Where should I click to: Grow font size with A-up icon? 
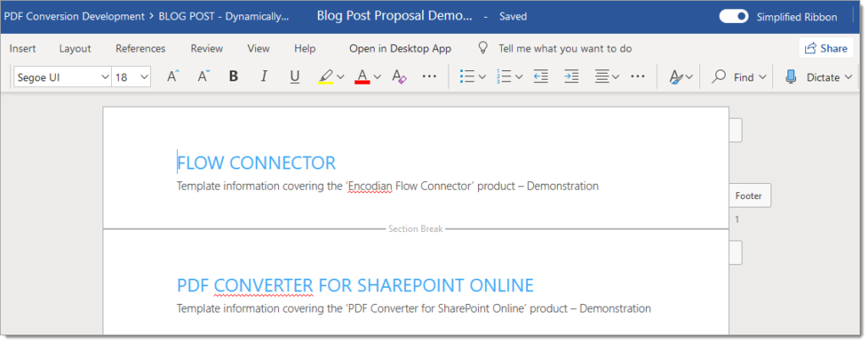pyautogui.click(x=173, y=77)
